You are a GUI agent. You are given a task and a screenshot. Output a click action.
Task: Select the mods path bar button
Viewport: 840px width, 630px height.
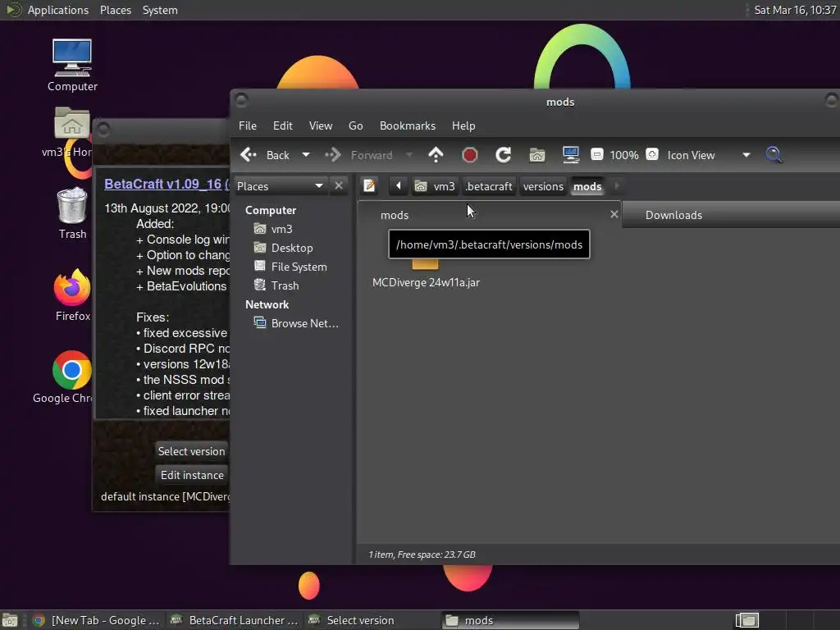587,186
